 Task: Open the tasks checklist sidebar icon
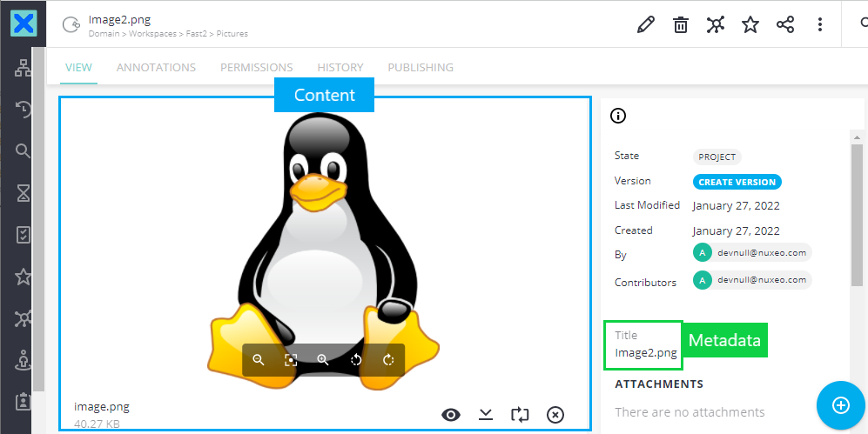point(24,235)
